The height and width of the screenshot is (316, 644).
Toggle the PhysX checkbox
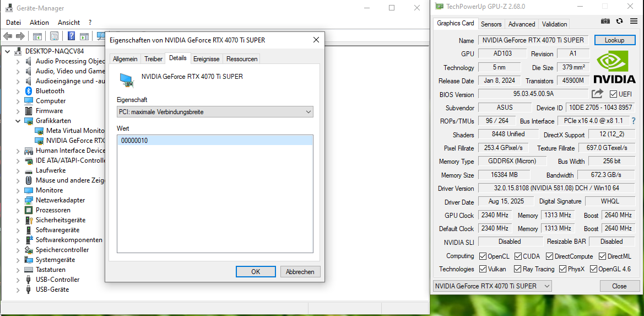pyautogui.click(x=562, y=269)
